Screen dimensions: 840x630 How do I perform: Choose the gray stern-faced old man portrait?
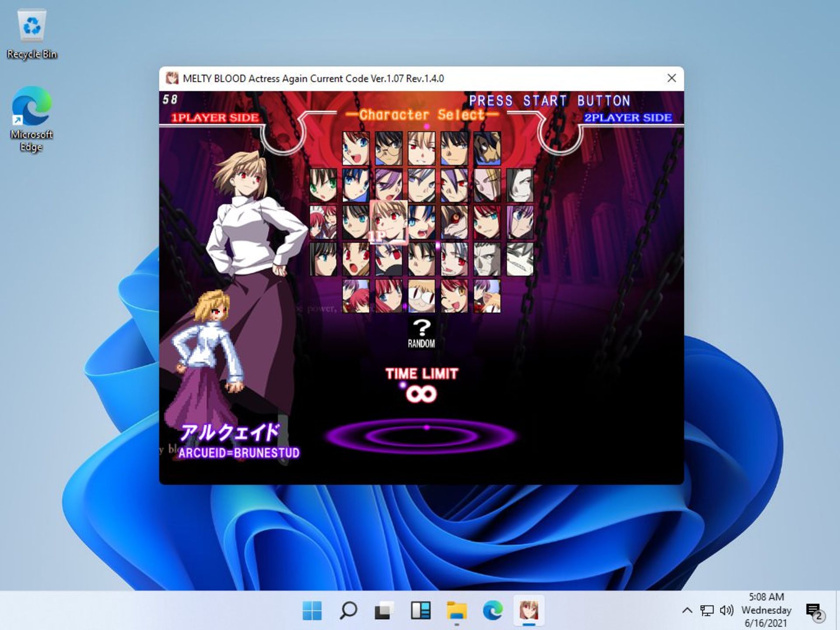click(x=487, y=259)
